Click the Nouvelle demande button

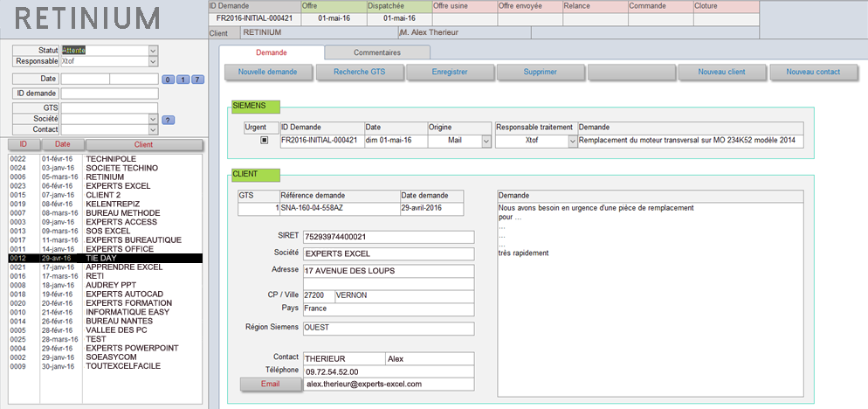(268, 72)
